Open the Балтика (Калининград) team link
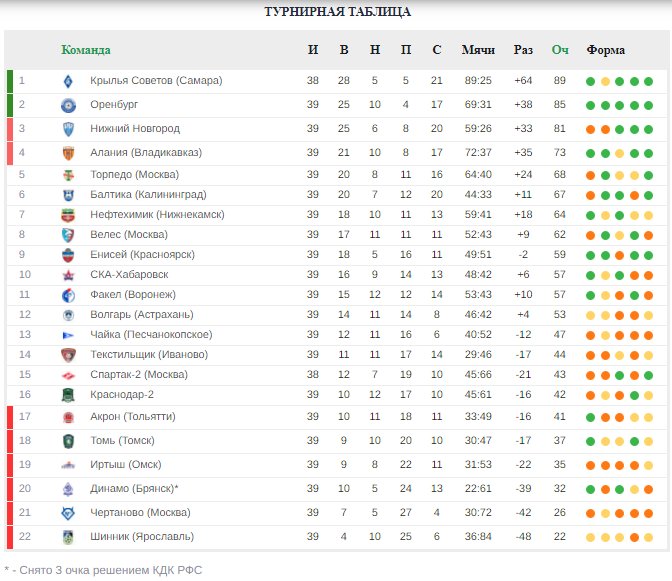The width and height of the screenshot is (672, 581). click(x=148, y=195)
